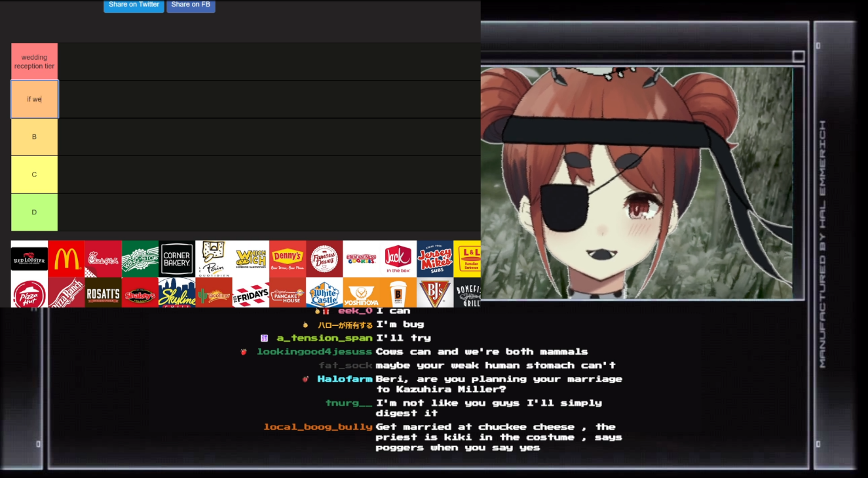The height and width of the screenshot is (478, 868).
Task: Click the badge icon beside Halofarm
Action: coord(305,379)
